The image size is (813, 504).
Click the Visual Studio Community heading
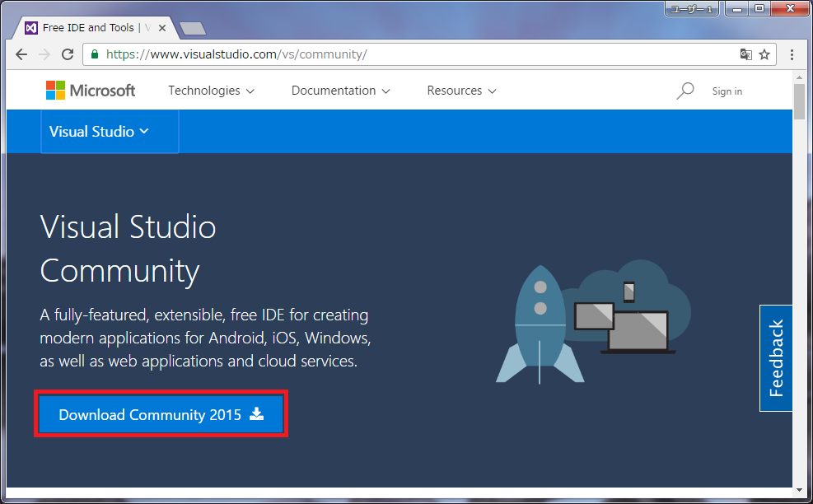(128, 249)
